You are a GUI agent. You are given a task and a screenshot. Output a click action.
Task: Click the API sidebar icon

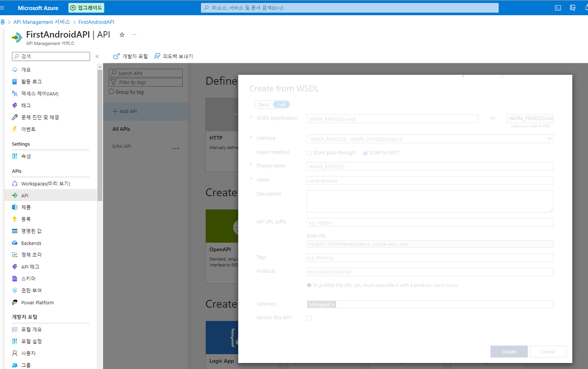tap(15, 196)
